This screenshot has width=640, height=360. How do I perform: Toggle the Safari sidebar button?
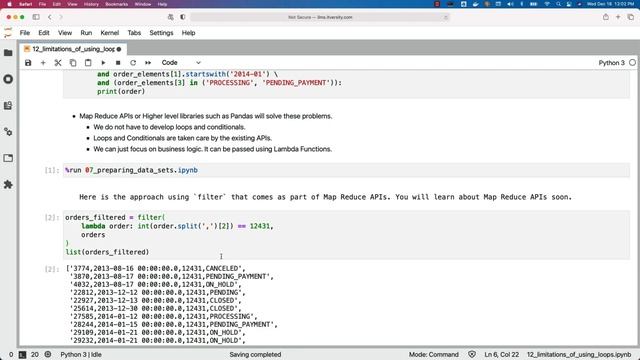pos(36,17)
